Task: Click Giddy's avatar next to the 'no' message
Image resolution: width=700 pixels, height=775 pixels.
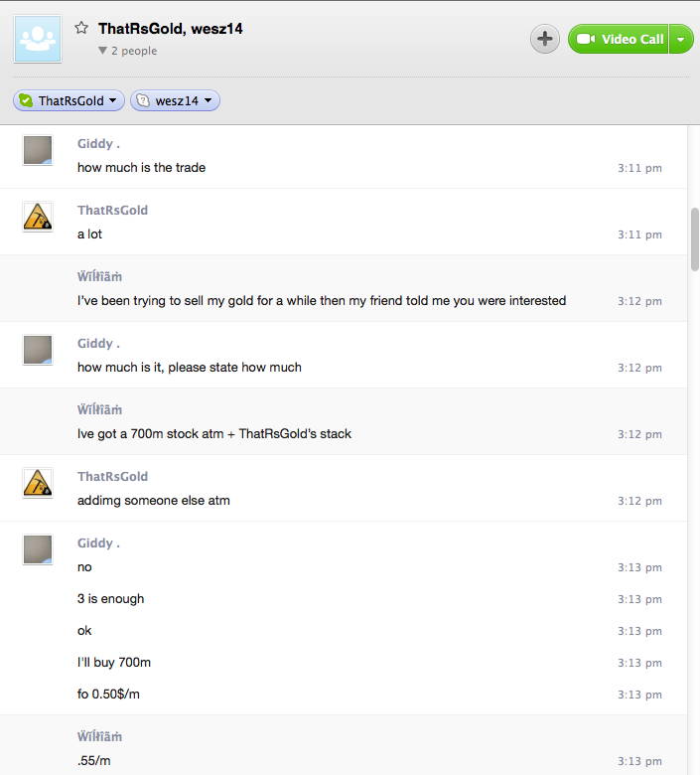Action: 38,549
